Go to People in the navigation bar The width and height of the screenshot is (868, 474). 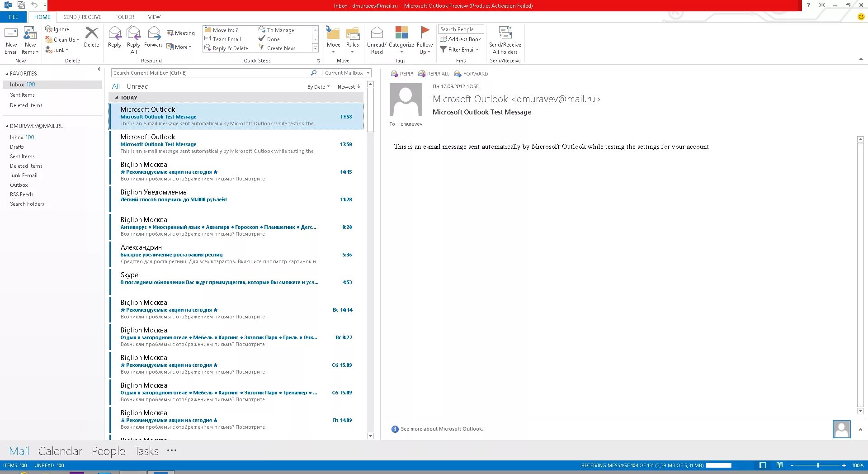[108, 451]
